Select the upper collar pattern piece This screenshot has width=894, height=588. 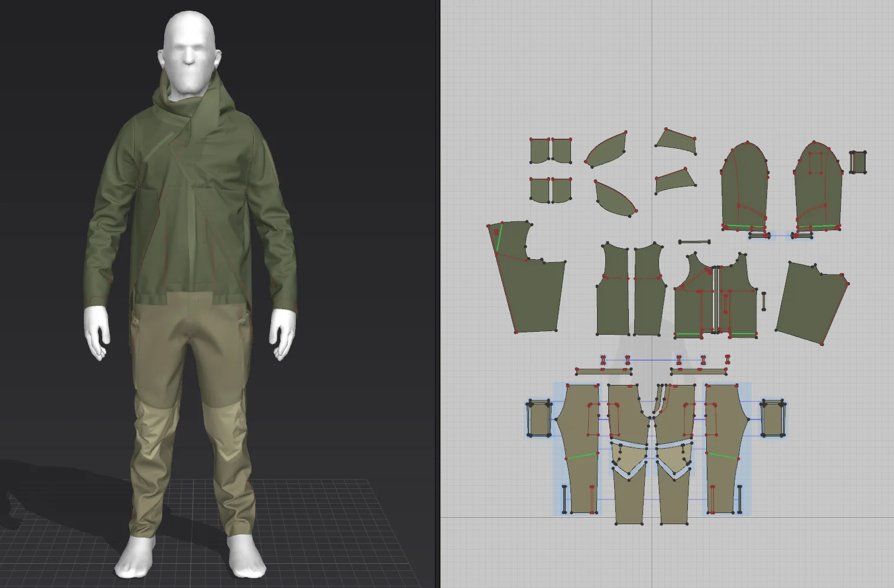pyautogui.click(x=677, y=141)
